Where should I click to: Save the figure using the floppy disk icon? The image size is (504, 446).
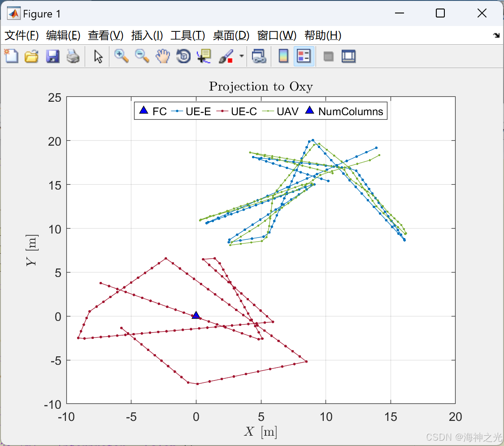coord(52,56)
